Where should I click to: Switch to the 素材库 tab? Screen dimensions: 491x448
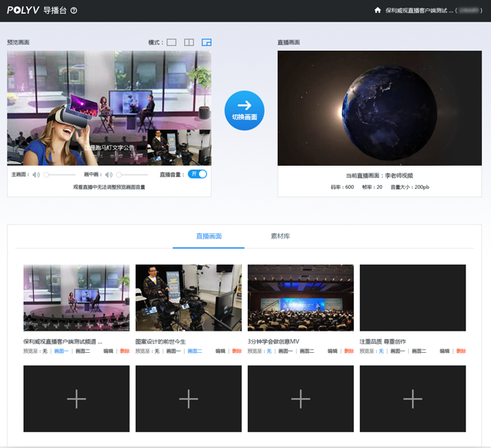[x=280, y=236]
